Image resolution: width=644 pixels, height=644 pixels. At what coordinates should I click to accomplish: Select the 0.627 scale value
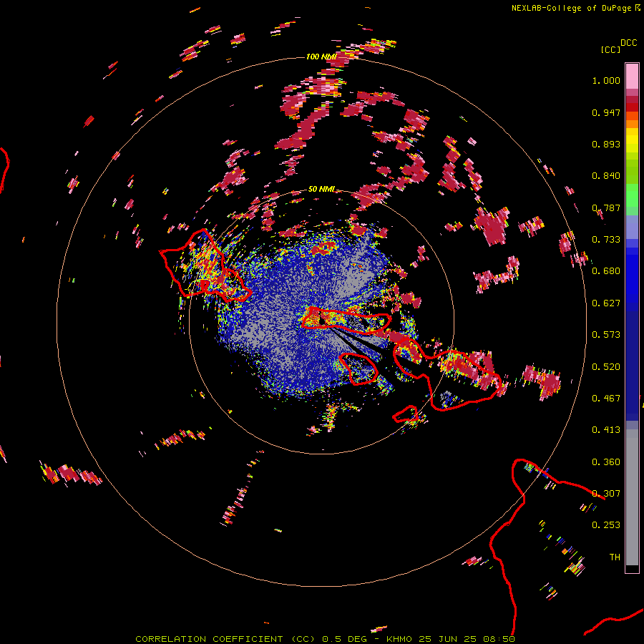606,303
